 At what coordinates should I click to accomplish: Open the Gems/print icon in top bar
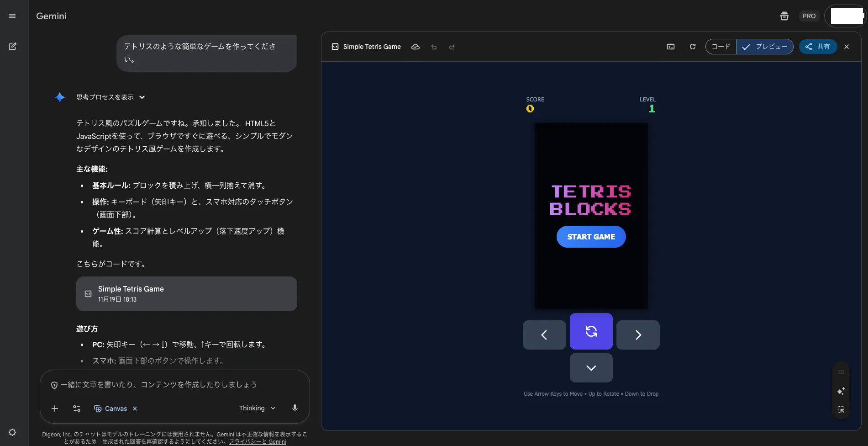(x=784, y=16)
